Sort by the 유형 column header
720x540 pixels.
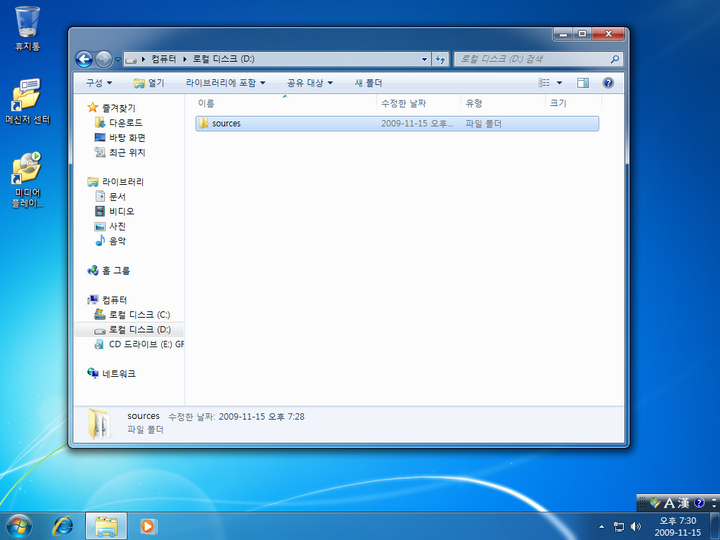point(474,103)
